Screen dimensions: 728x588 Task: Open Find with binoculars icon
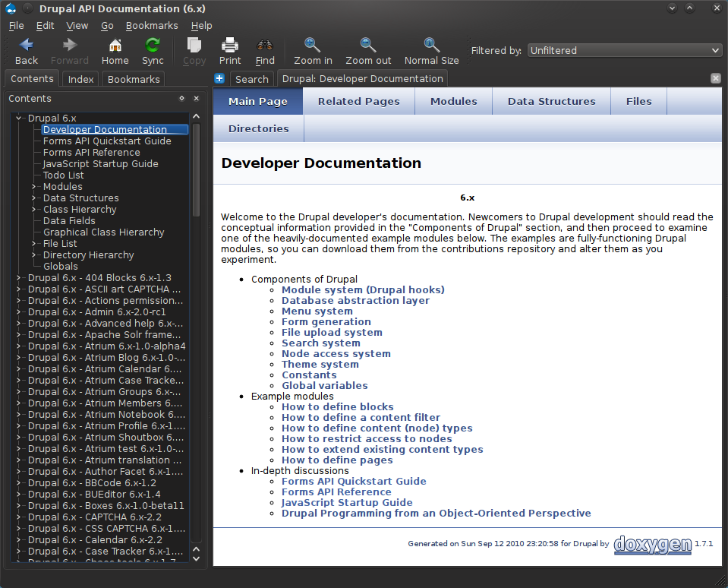[x=265, y=45]
